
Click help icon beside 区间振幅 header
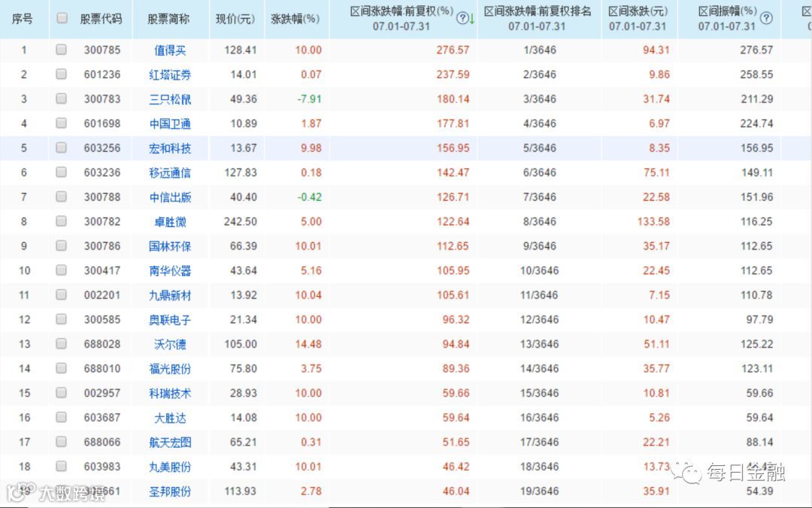[766, 18]
